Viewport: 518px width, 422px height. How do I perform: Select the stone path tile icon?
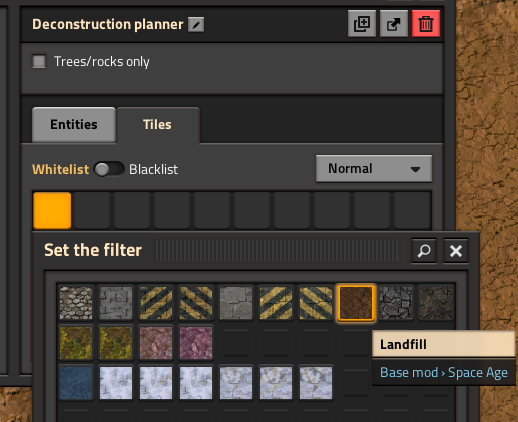click(76, 303)
